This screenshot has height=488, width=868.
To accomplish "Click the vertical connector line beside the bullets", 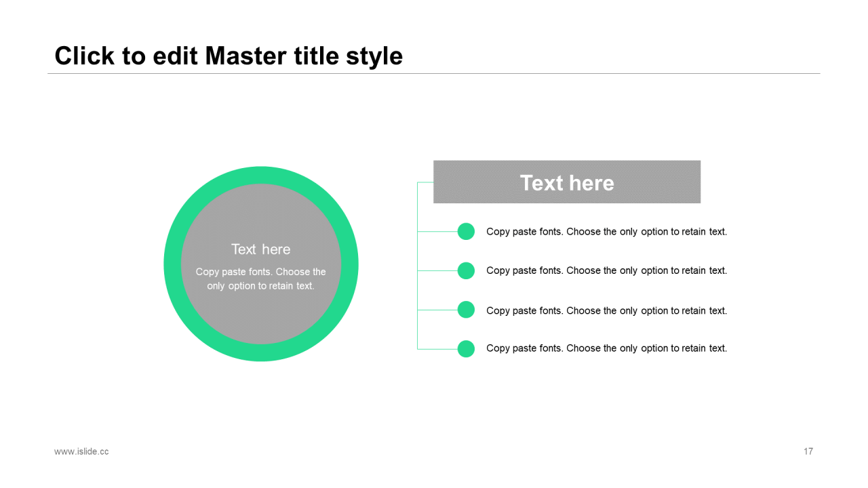I will 417,290.
